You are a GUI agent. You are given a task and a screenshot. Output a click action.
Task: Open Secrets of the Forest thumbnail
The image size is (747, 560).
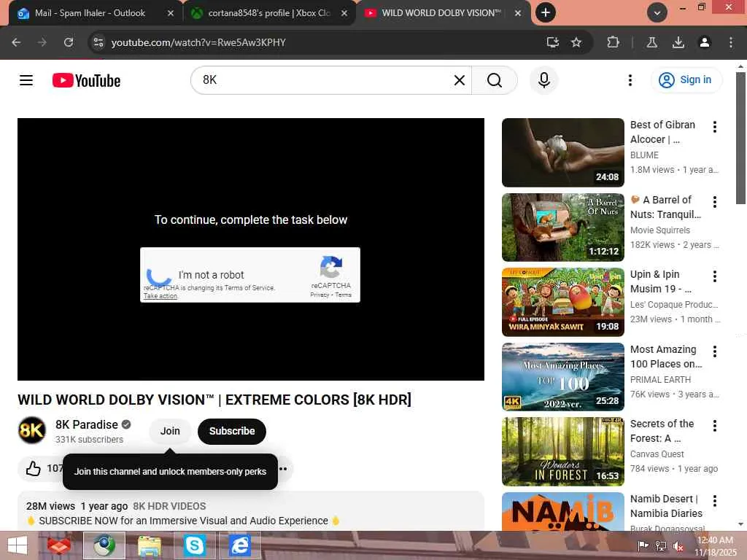pyautogui.click(x=562, y=451)
